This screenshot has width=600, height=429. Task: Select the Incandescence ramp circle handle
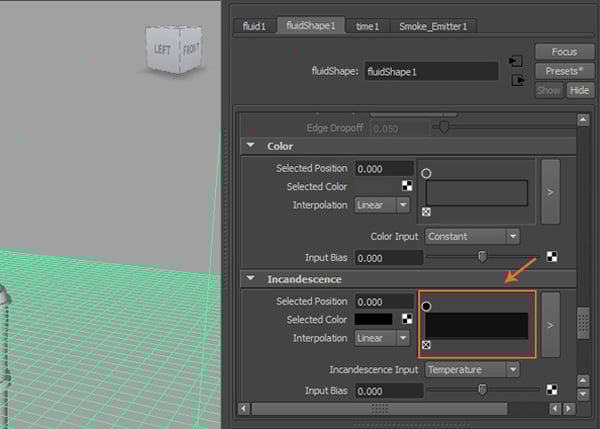pos(426,307)
